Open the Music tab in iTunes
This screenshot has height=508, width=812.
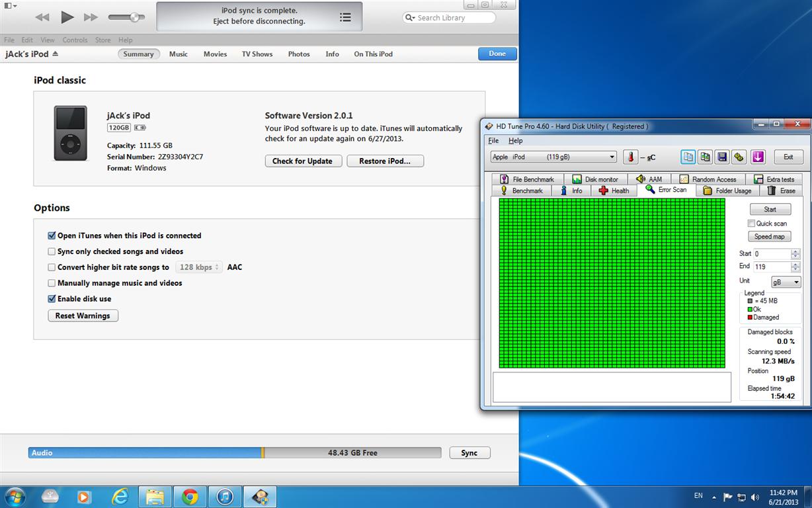178,54
